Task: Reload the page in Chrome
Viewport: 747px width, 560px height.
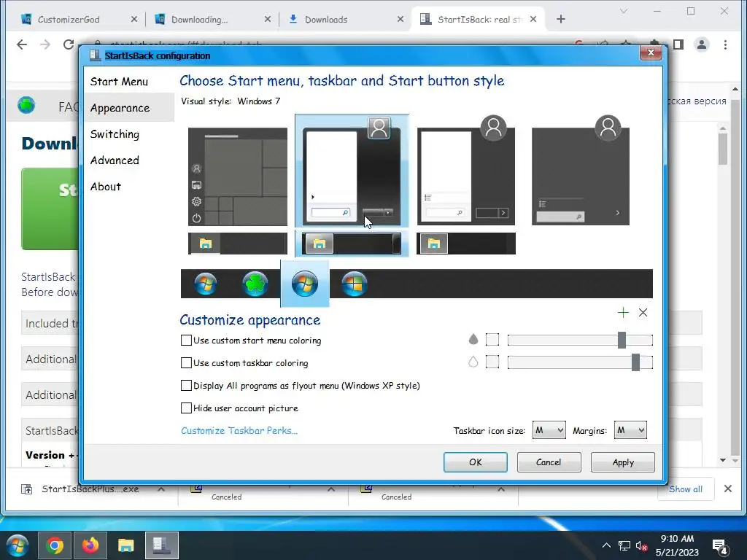Action: [69, 44]
